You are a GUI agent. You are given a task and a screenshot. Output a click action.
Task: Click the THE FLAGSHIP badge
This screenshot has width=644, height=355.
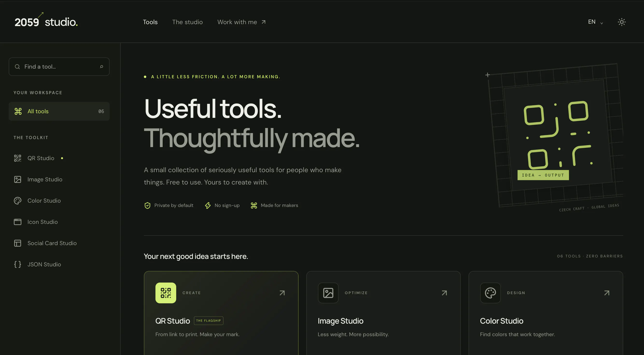(209, 321)
